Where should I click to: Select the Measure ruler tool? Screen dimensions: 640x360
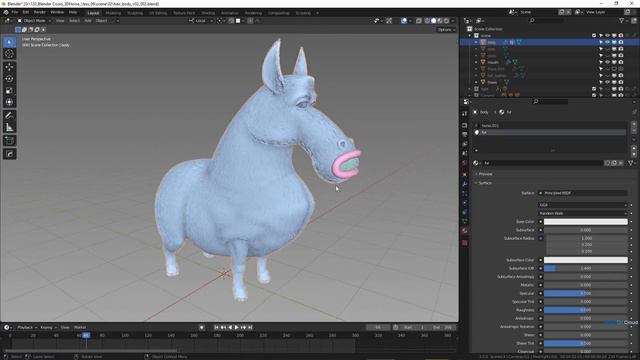point(9,127)
